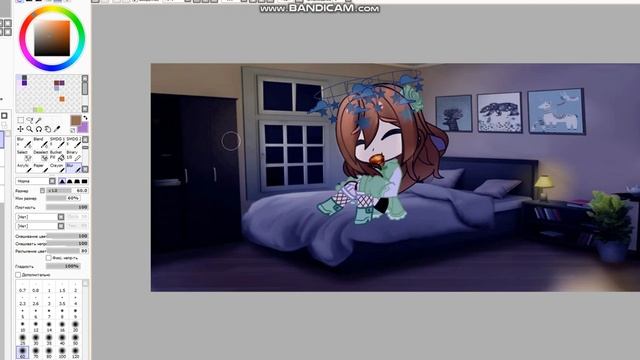
Task: Pick the dark purple palette swatch
Action: 24,83
